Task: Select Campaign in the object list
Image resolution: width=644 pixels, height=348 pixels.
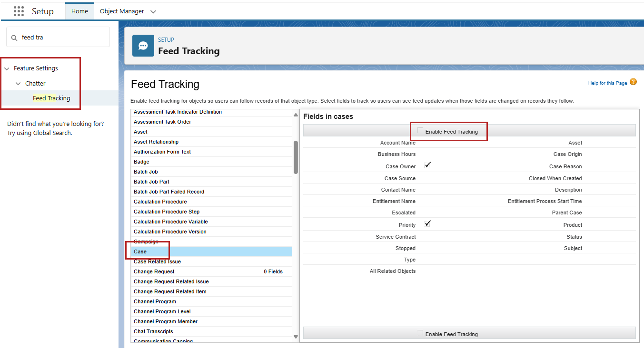Action: coord(212,242)
